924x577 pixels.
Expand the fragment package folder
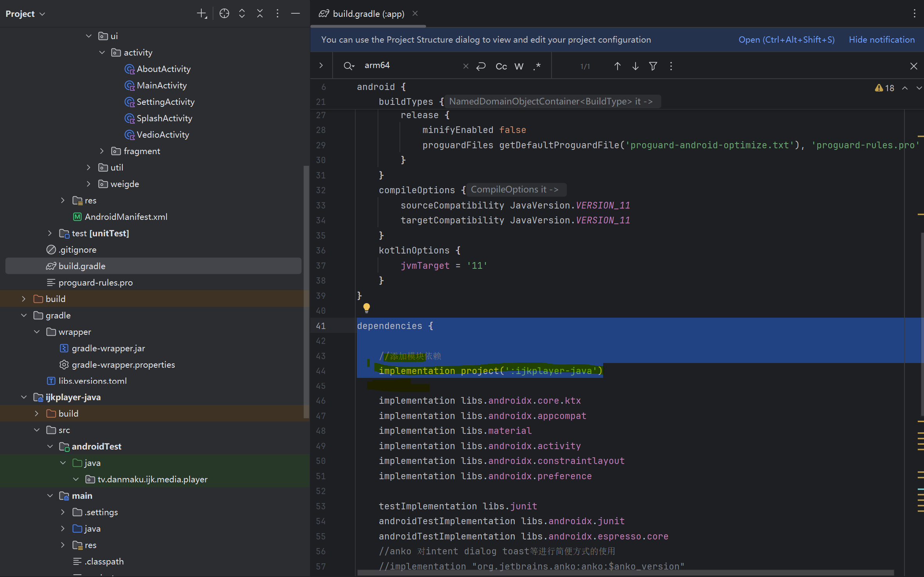point(102,151)
